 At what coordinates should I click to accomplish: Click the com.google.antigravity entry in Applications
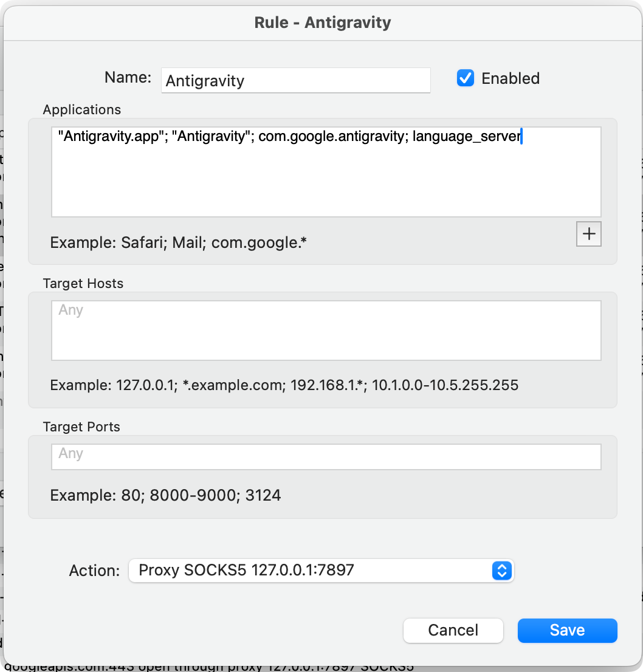coord(333,136)
